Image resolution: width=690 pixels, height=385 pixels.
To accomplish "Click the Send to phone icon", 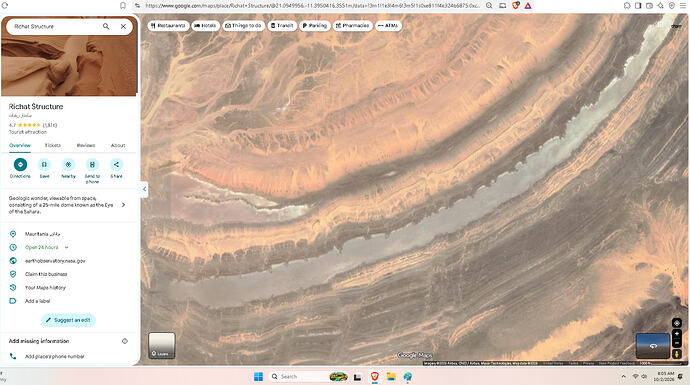I will [92, 165].
